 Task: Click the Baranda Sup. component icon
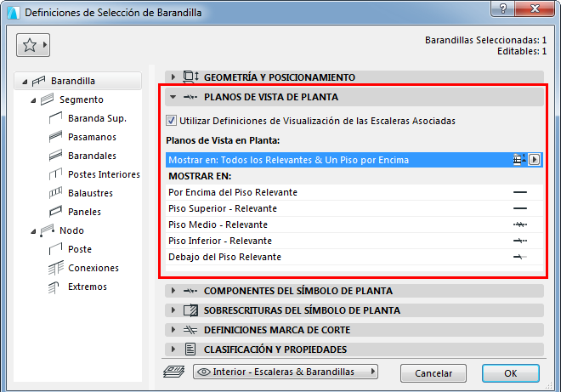[x=57, y=118]
